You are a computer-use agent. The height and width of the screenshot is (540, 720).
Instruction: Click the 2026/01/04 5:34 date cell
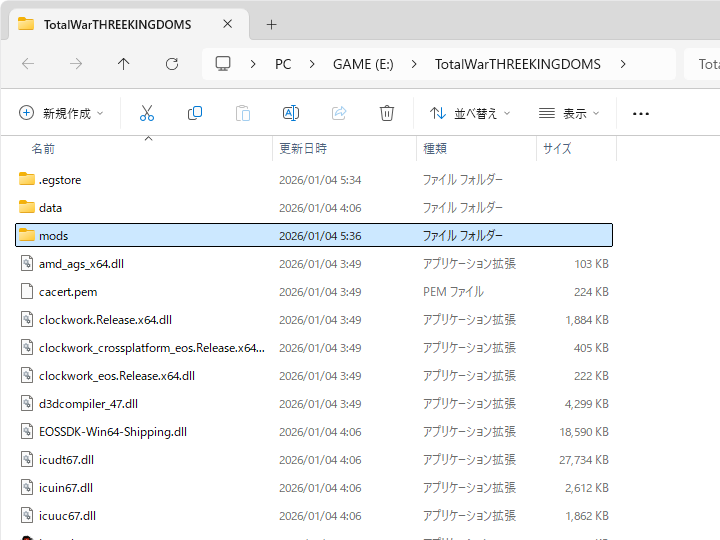(320, 180)
